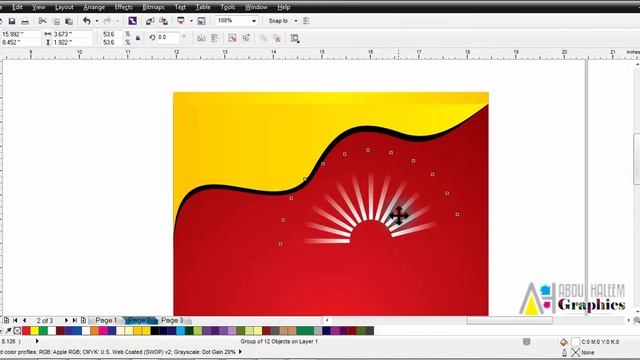Click the rotation angle field
The width and height of the screenshot is (640, 360).
click(x=168, y=37)
